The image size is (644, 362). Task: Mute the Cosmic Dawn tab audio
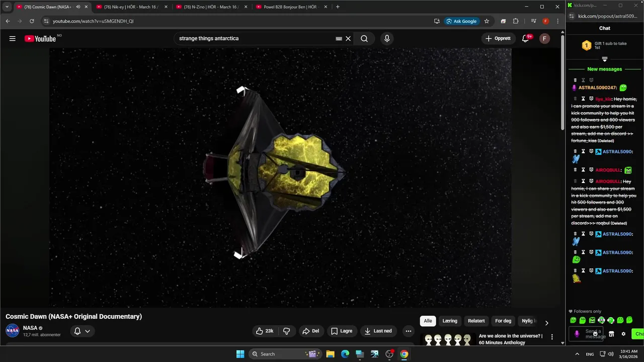78,7
